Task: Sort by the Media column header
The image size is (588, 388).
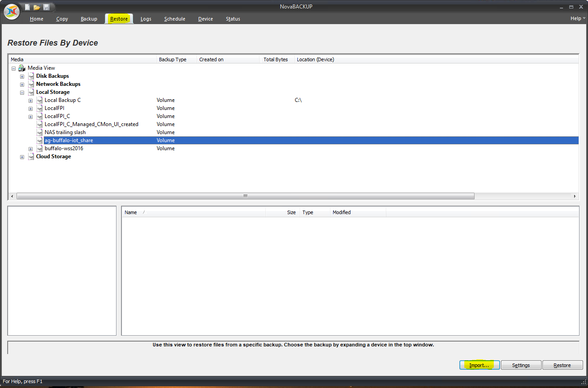Action: point(83,59)
